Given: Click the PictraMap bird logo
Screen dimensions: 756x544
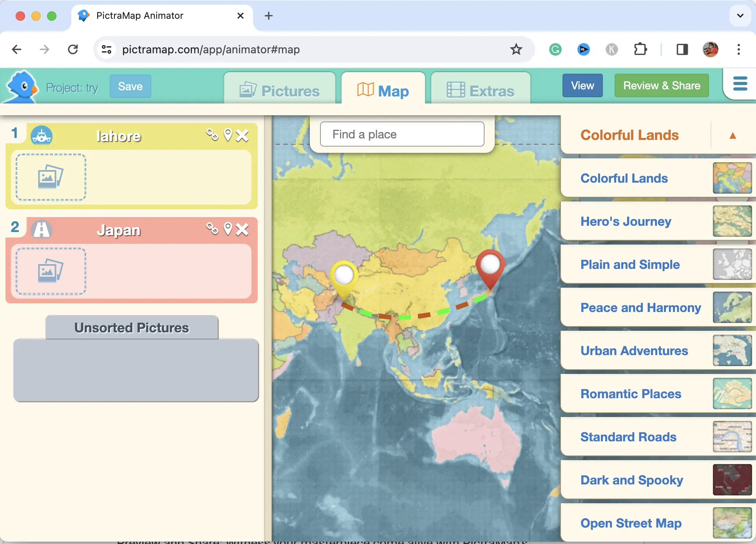Looking at the screenshot, I should tap(23, 87).
